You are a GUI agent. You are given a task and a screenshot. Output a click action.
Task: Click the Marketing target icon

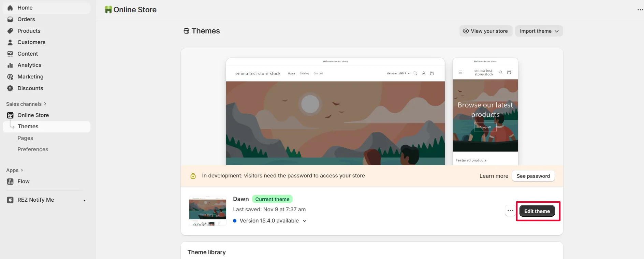10,77
